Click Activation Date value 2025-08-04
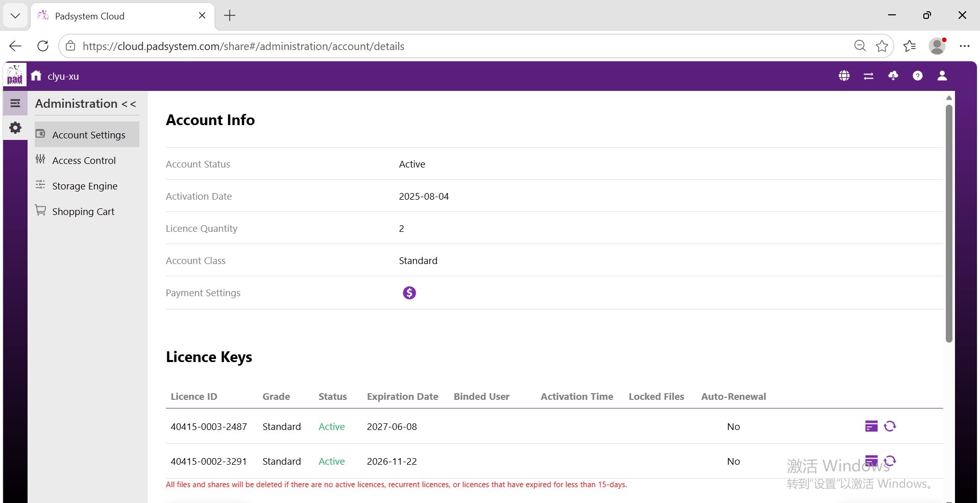The height and width of the screenshot is (503, 980). [x=424, y=196]
